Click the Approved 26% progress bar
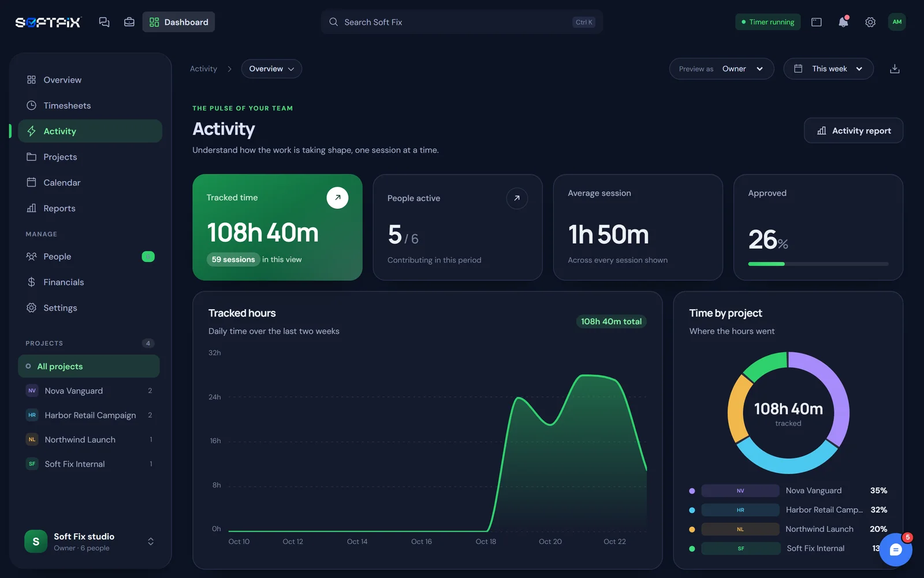 (x=818, y=264)
